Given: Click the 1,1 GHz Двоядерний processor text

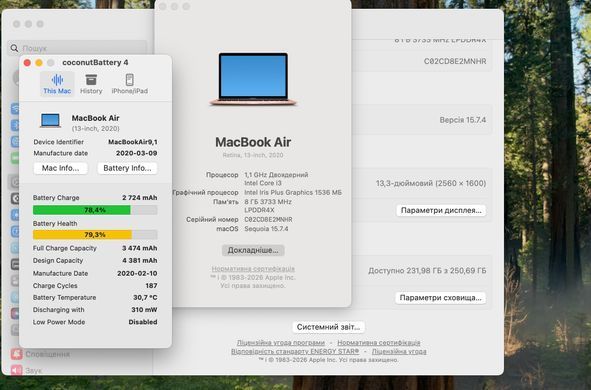Looking at the screenshot, I should pos(276,174).
